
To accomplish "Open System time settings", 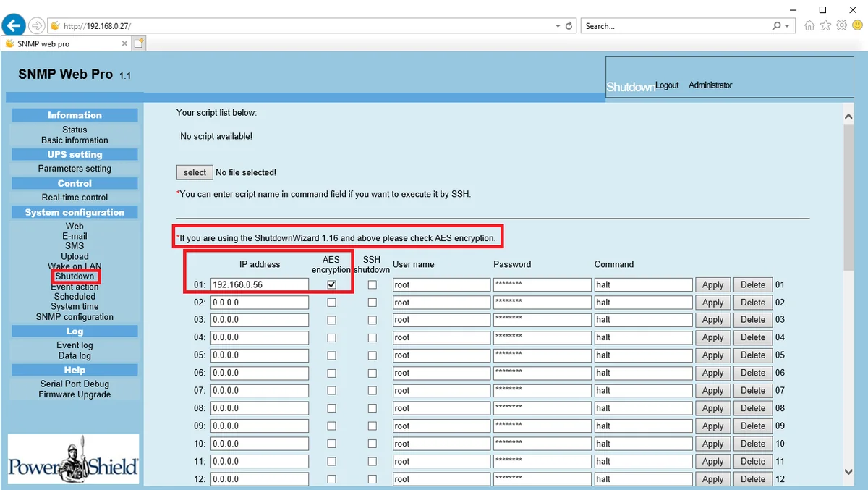I will [x=75, y=306].
